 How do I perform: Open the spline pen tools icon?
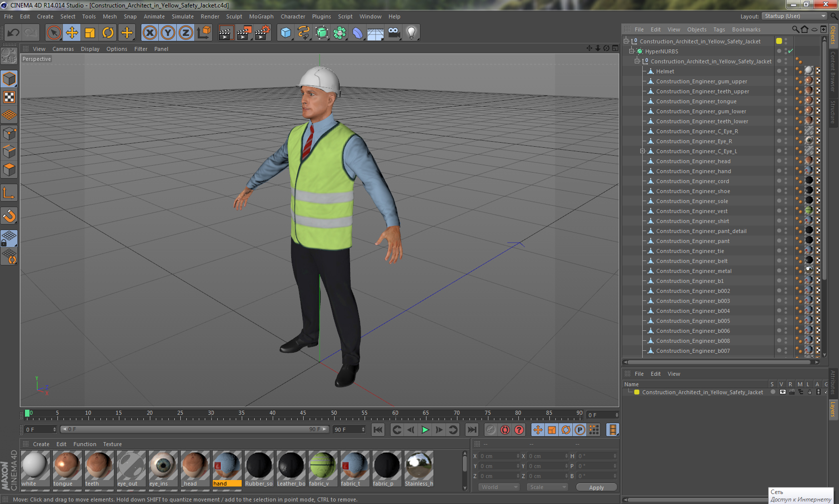tap(304, 33)
